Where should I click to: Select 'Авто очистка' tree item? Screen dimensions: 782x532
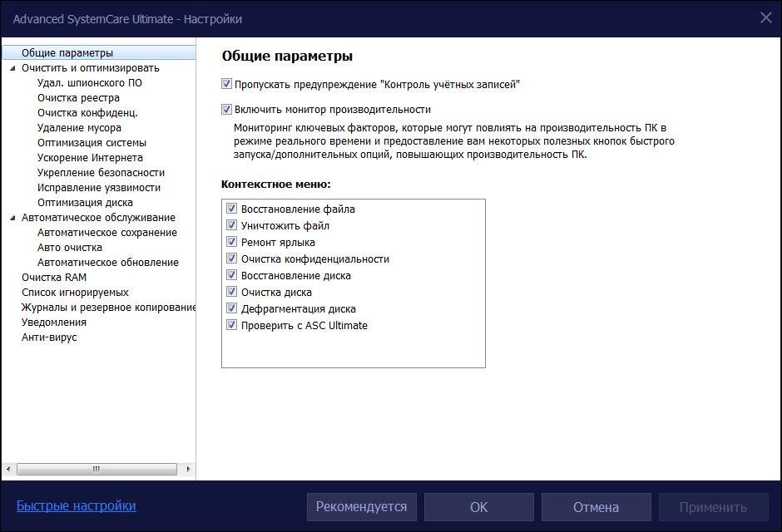[x=70, y=247]
